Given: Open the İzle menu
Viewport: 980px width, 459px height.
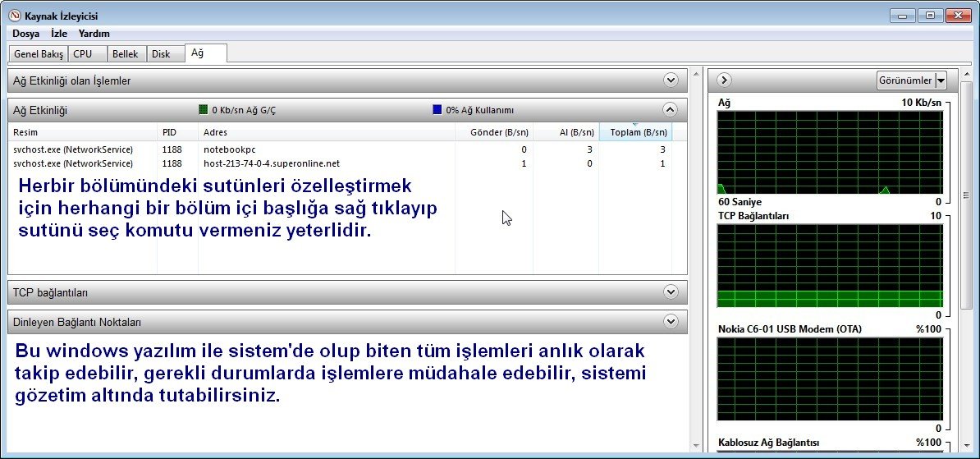Looking at the screenshot, I should click(59, 34).
